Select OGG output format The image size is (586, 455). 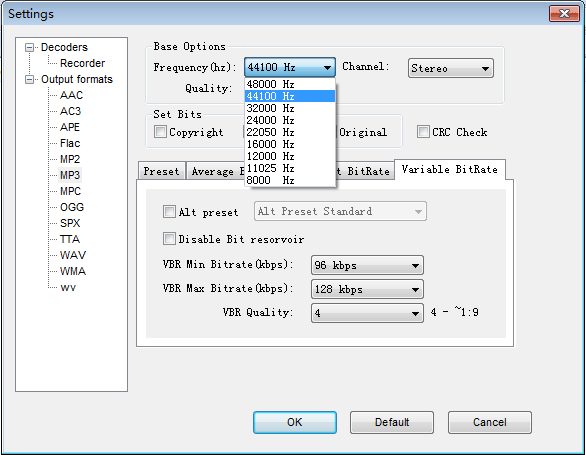72,207
